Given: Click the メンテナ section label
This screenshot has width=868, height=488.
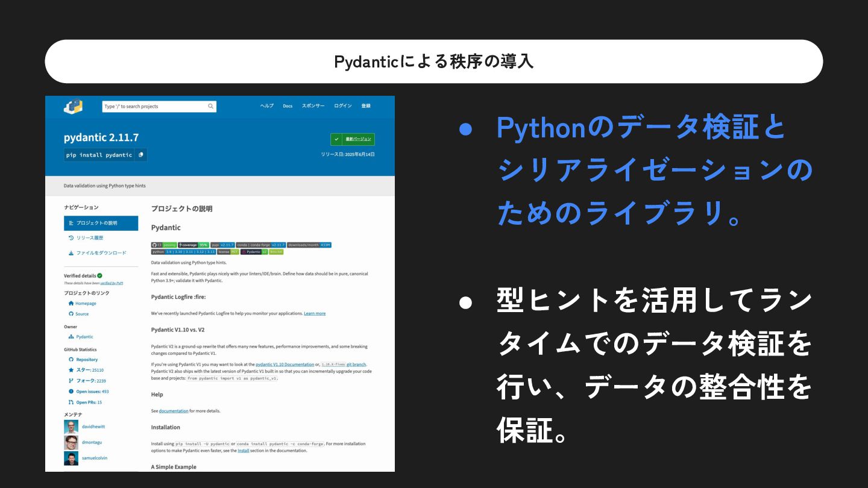Looking at the screenshot, I should pos(73,414).
